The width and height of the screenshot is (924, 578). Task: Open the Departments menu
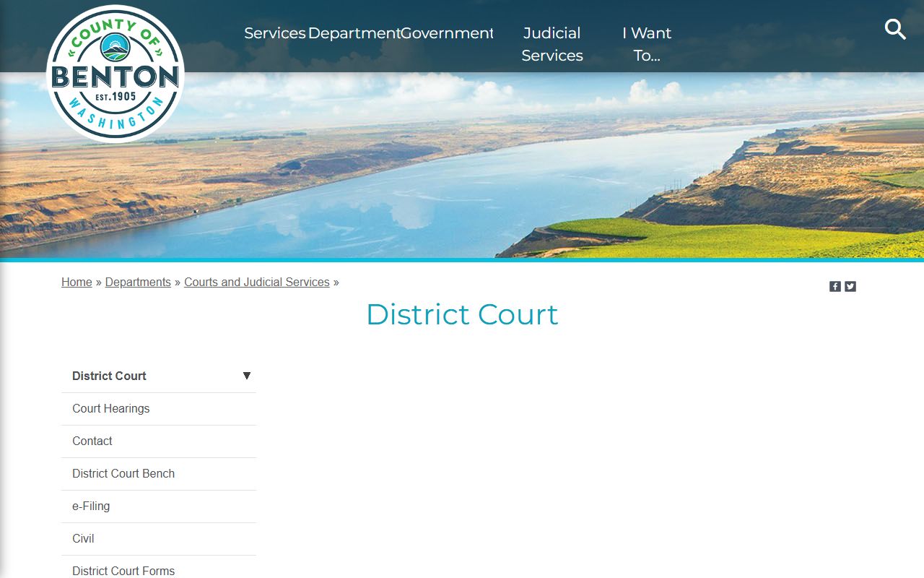coord(354,33)
